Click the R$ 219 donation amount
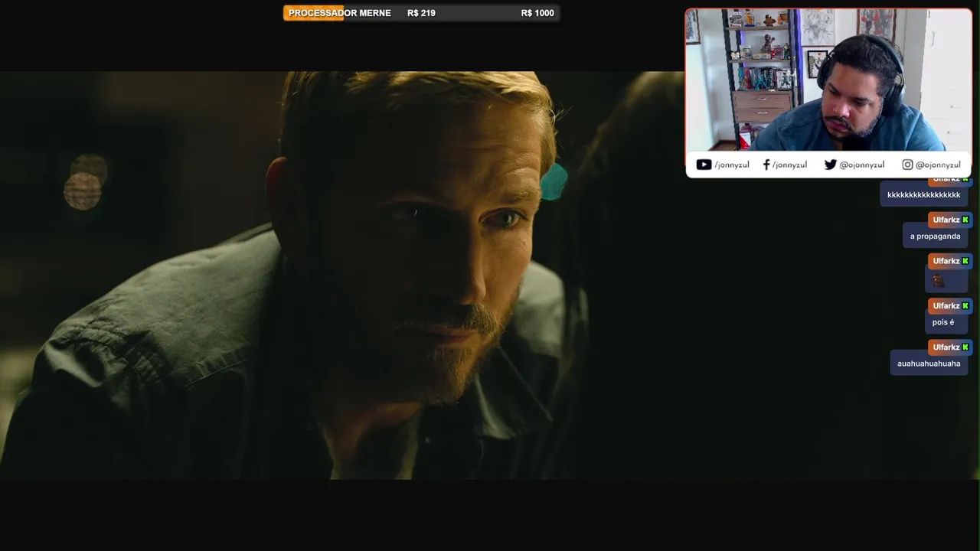The image size is (980, 551). (421, 13)
